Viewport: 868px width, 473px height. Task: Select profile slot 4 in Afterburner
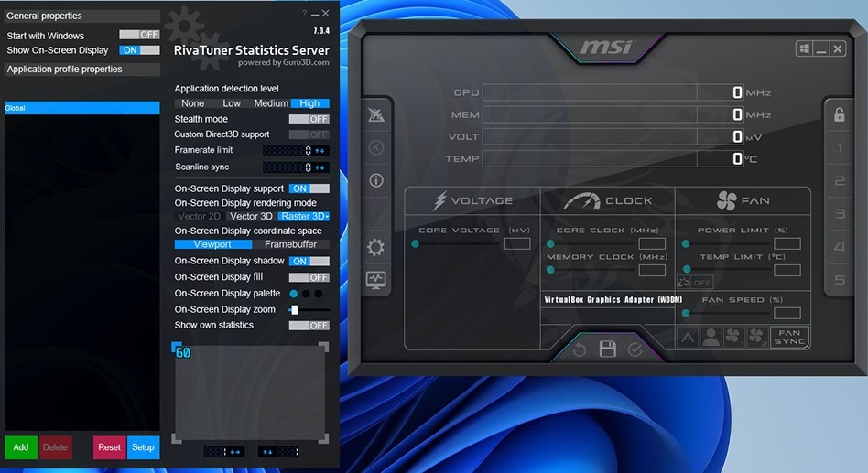click(840, 247)
